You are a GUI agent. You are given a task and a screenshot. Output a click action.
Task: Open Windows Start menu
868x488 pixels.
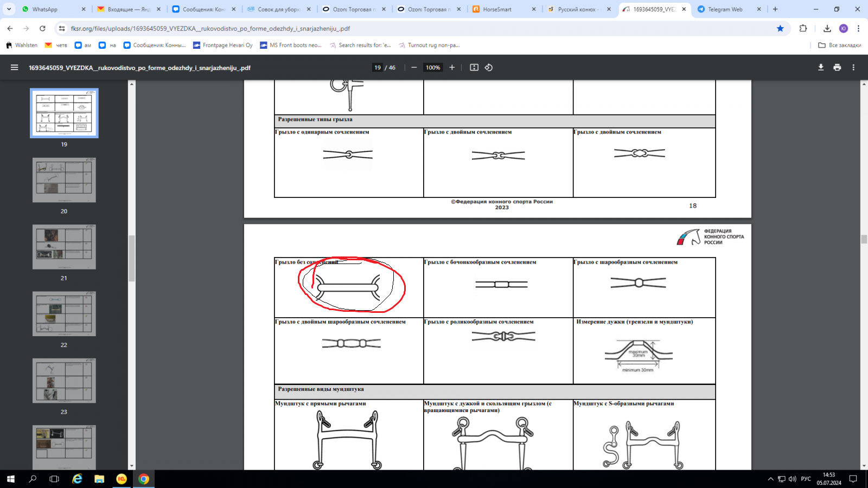coord(11,479)
